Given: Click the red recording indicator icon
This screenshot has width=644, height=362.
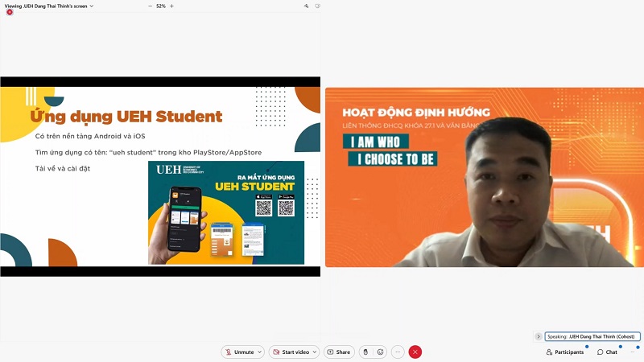Looking at the screenshot, I should (x=10, y=12).
